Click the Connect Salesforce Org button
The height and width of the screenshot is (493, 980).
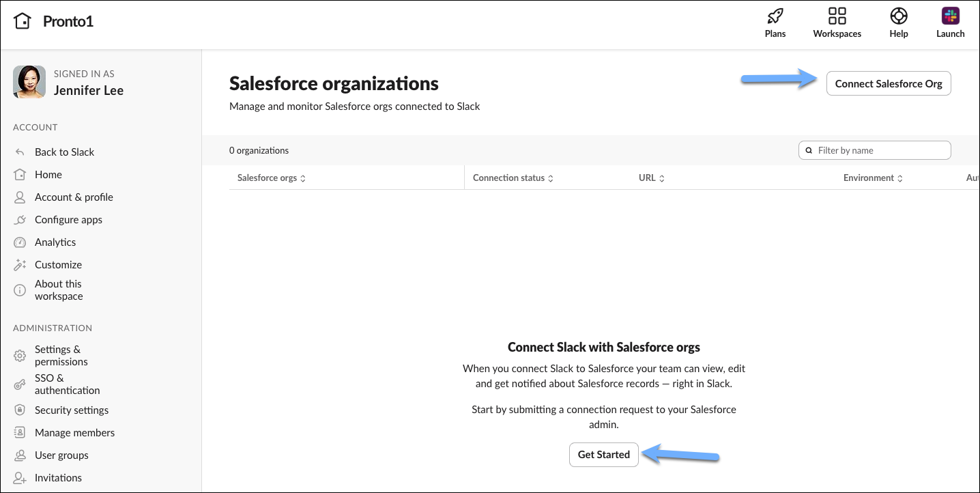point(889,83)
